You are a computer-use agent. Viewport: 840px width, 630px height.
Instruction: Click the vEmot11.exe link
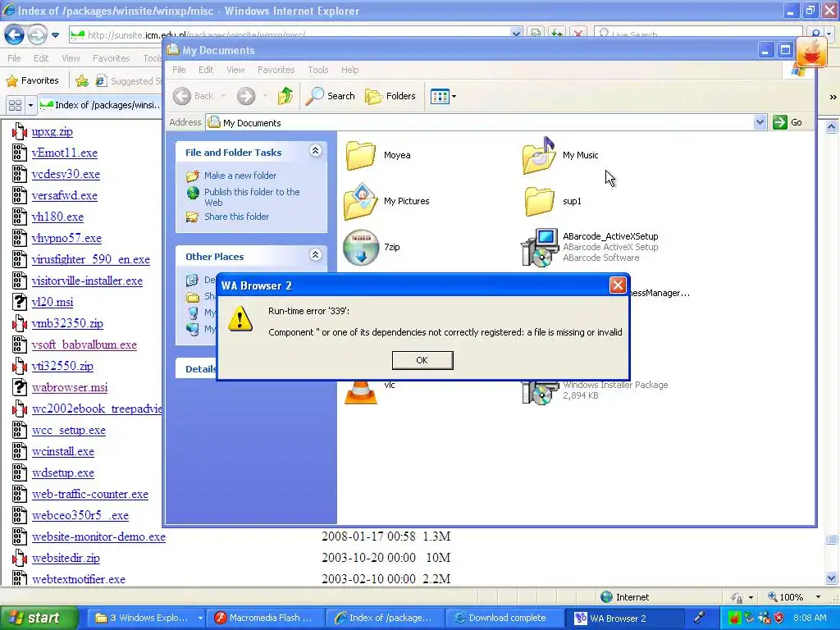click(64, 153)
